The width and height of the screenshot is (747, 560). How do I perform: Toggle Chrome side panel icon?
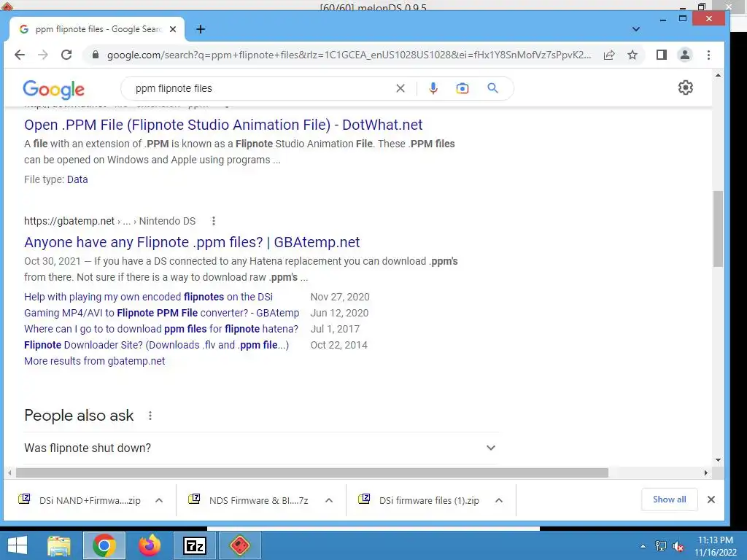(x=661, y=55)
